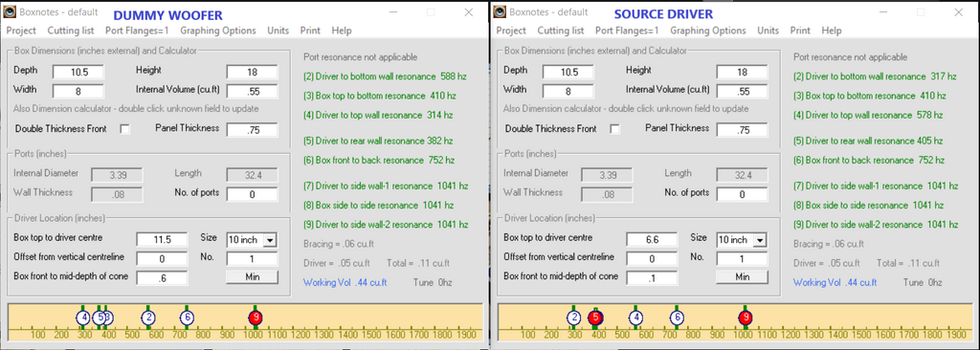Open Units menu in left window
Viewport: 980px width, 350px height.
point(278,30)
